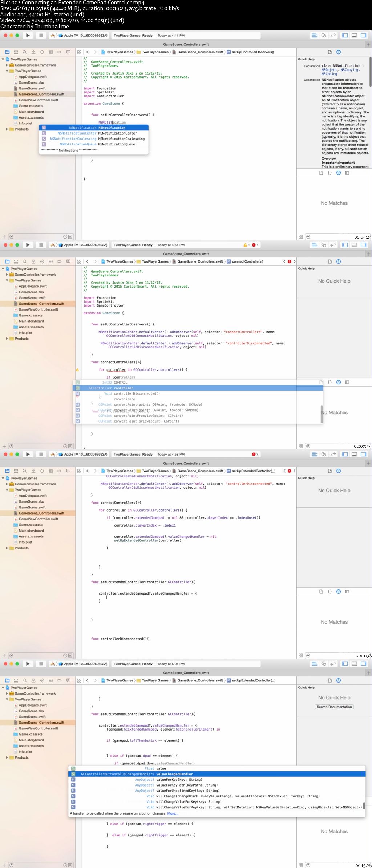
Task: Open scheme selector in 4:41 PM frame
Action: tap(79, 36)
